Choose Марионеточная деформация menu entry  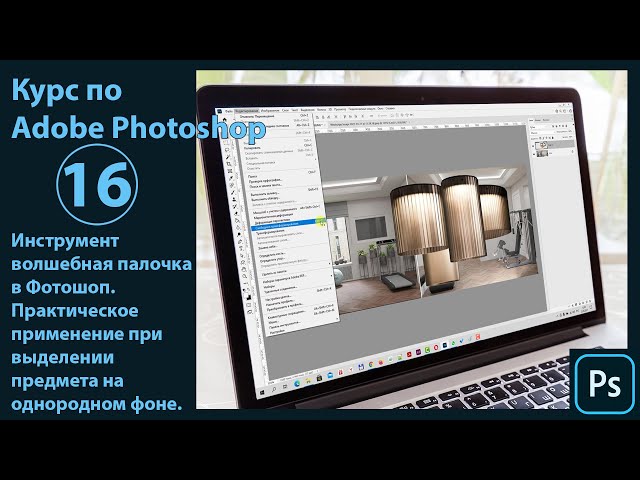point(273,216)
